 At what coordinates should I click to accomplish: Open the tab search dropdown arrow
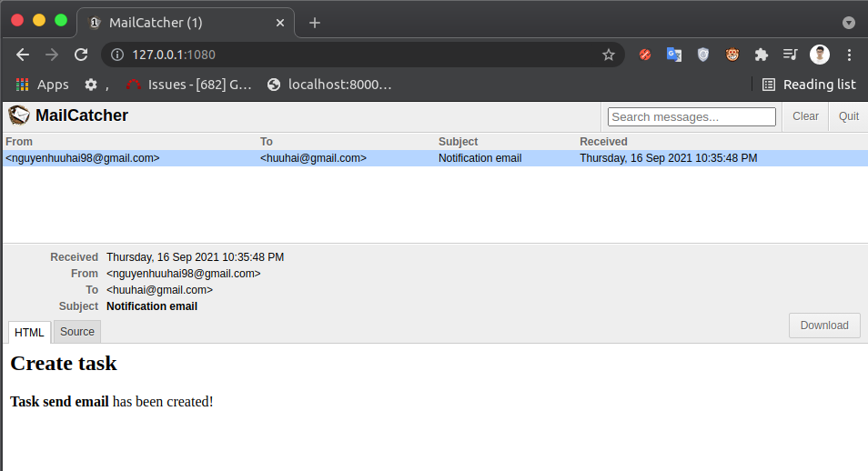(x=849, y=23)
